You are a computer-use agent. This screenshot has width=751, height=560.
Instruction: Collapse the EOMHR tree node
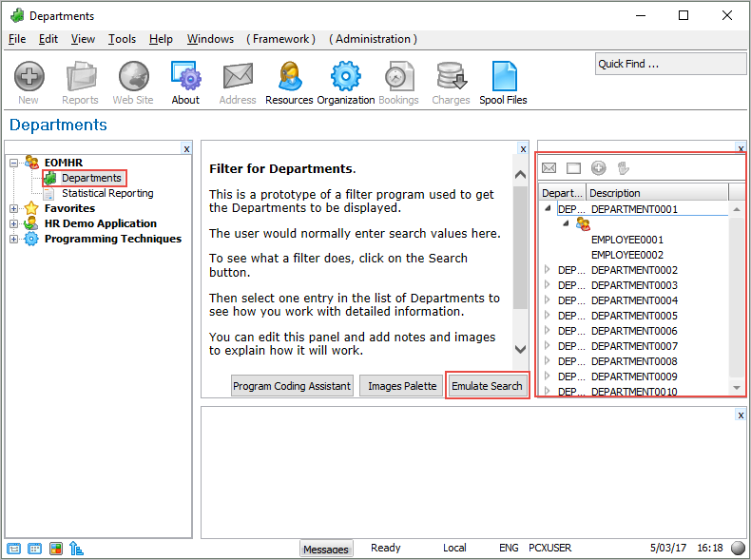coord(14,164)
